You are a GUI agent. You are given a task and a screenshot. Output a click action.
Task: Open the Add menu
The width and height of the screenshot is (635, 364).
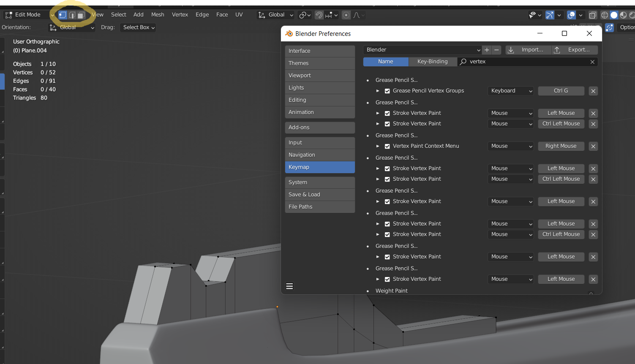pyautogui.click(x=139, y=15)
